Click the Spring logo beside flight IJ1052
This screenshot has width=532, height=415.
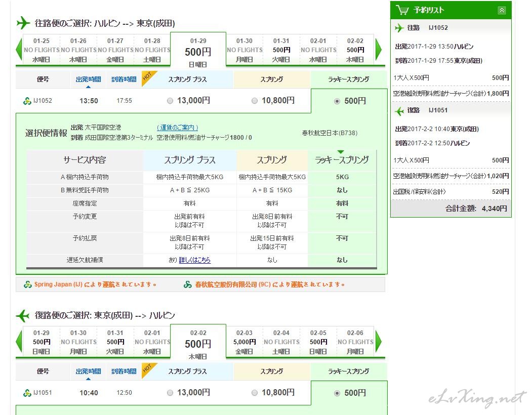[27, 101]
